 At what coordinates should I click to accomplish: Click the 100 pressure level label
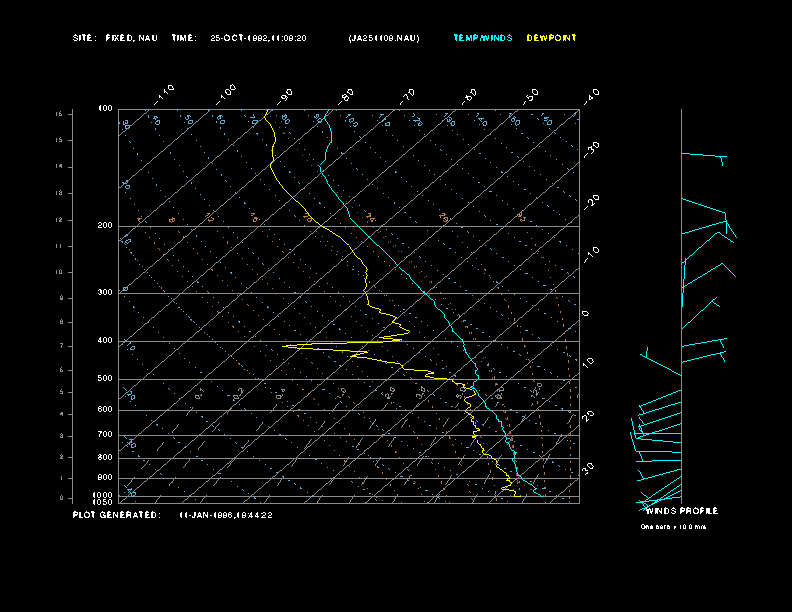(105, 108)
